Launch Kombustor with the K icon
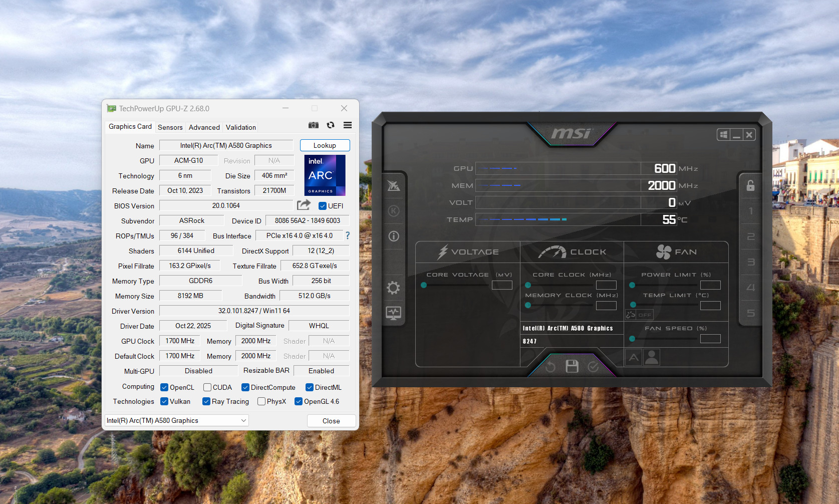Screen dimensions: 839x504 pos(394,211)
